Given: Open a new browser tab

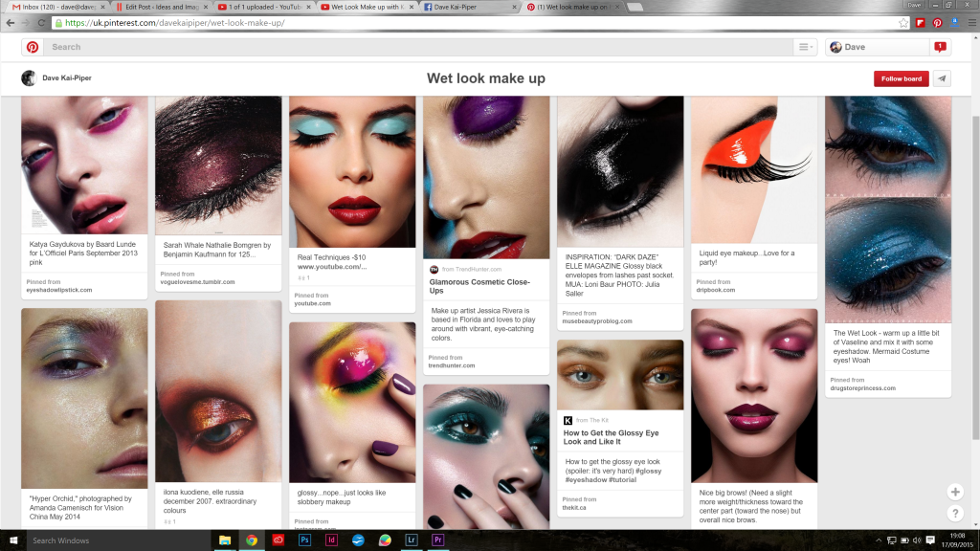Looking at the screenshot, I should coord(635,7).
